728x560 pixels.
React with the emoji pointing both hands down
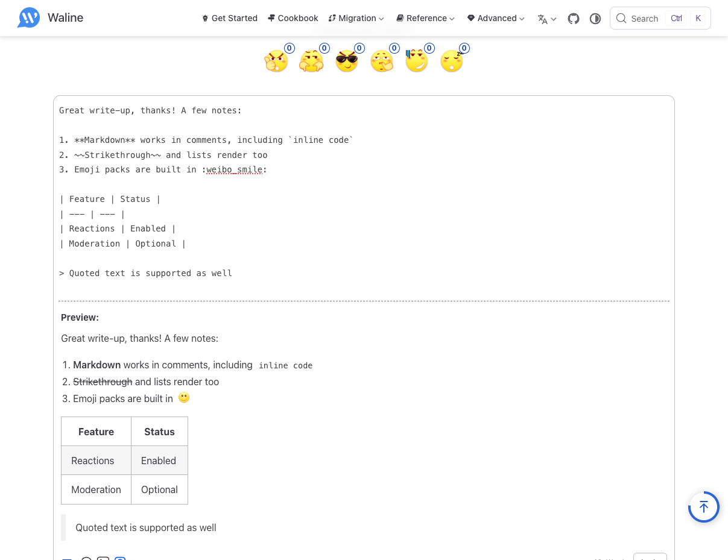point(311,61)
